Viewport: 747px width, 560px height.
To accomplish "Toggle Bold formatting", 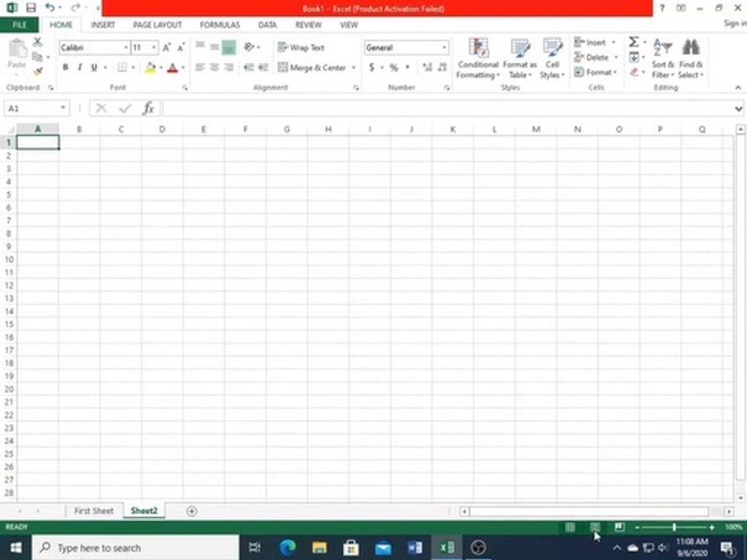I will point(65,67).
